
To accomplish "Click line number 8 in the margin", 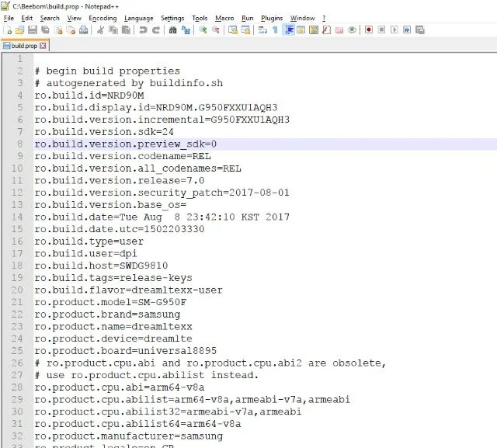I will click(19, 144).
